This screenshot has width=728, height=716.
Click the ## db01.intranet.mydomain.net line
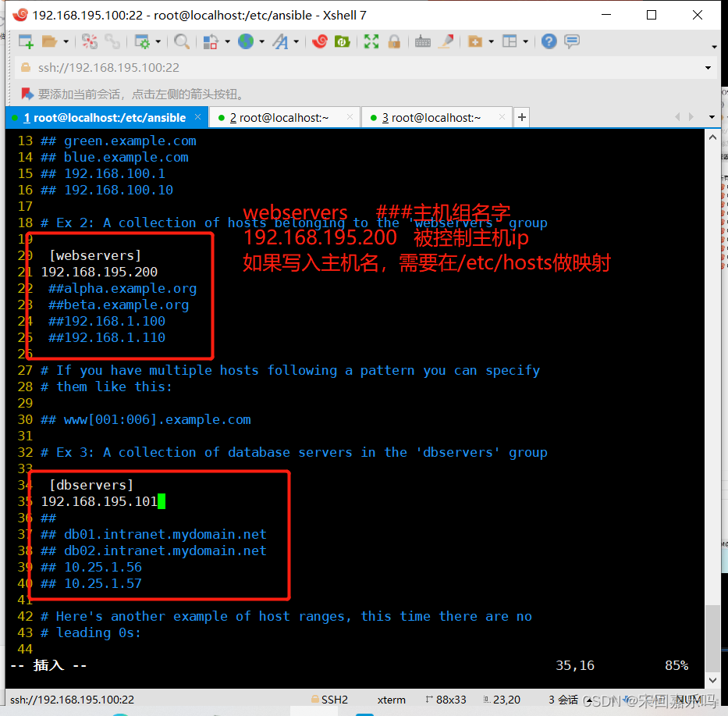click(x=154, y=534)
